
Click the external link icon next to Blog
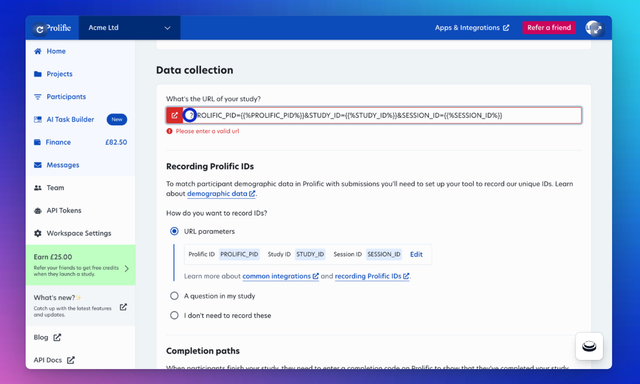tap(57, 337)
